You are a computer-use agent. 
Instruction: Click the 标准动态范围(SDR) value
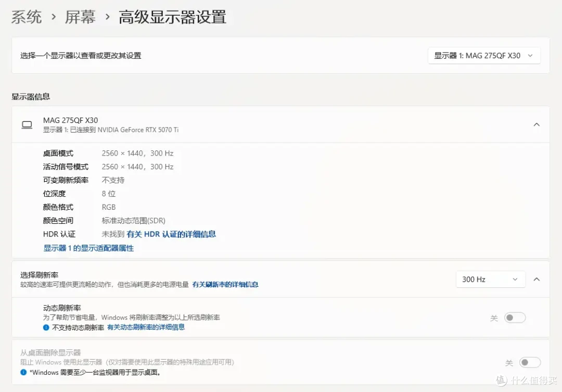click(133, 221)
